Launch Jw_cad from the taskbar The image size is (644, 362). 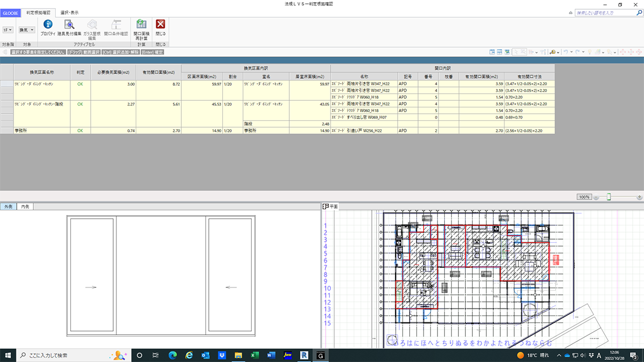(287, 355)
